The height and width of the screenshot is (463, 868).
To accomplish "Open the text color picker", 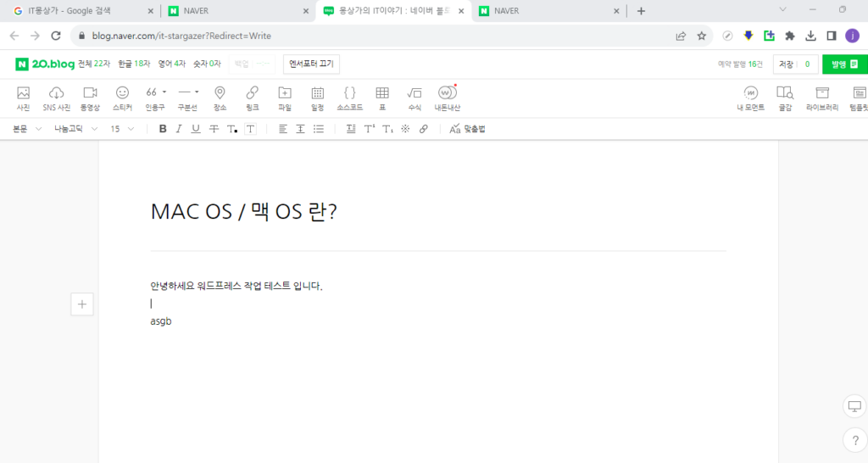I will point(232,129).
